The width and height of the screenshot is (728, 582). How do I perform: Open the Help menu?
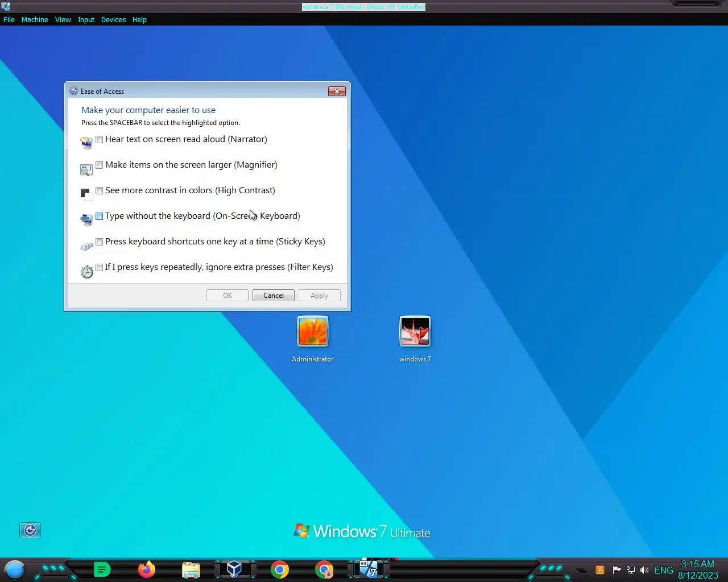[139, 19]
